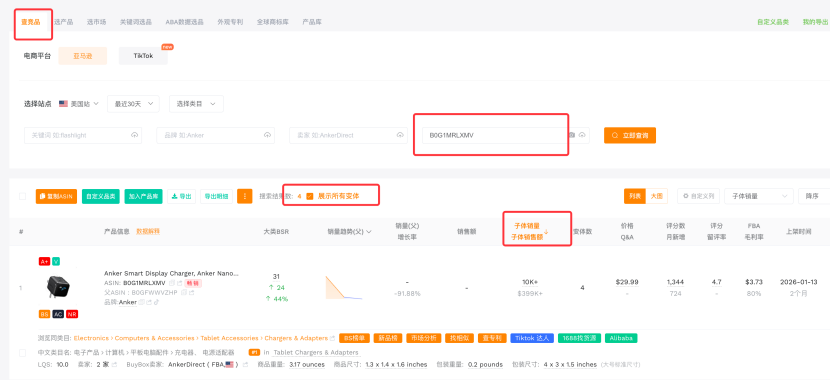830x380 pixels.
Task: Click upload icon in brand search field
Action: [x=267, y=135]
